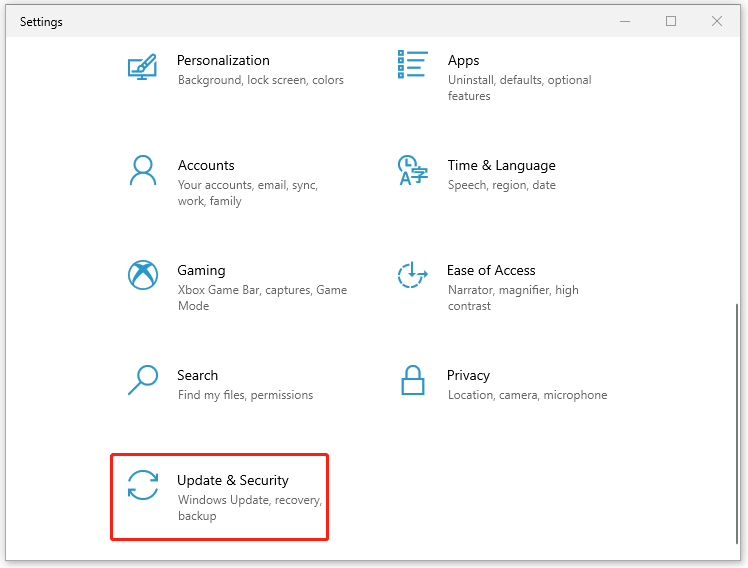Open the Accounts heading text
The height and width of the screenshot is (568, 748).
206,165
